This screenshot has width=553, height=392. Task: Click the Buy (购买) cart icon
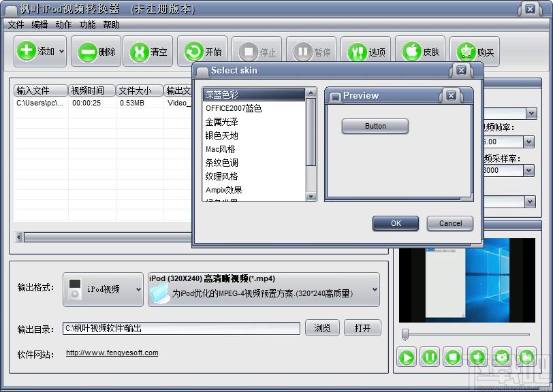point(467,52)
